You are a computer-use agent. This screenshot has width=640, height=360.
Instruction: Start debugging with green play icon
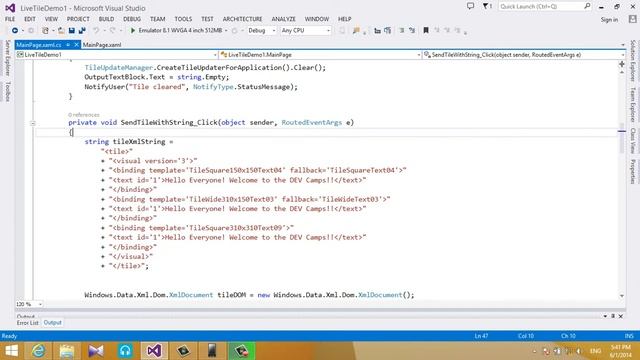133,31
